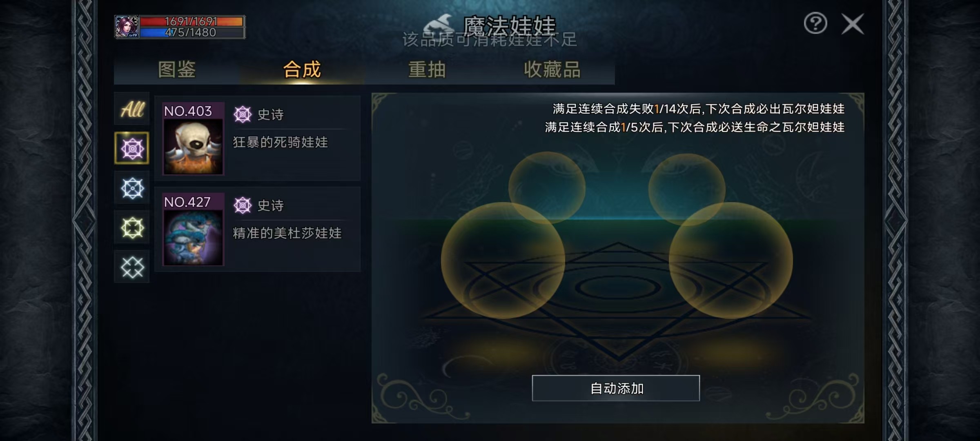Tap the large right synthesis slot bubble
This screenshot has width=980, height=441.
click(x=731, y=261)
